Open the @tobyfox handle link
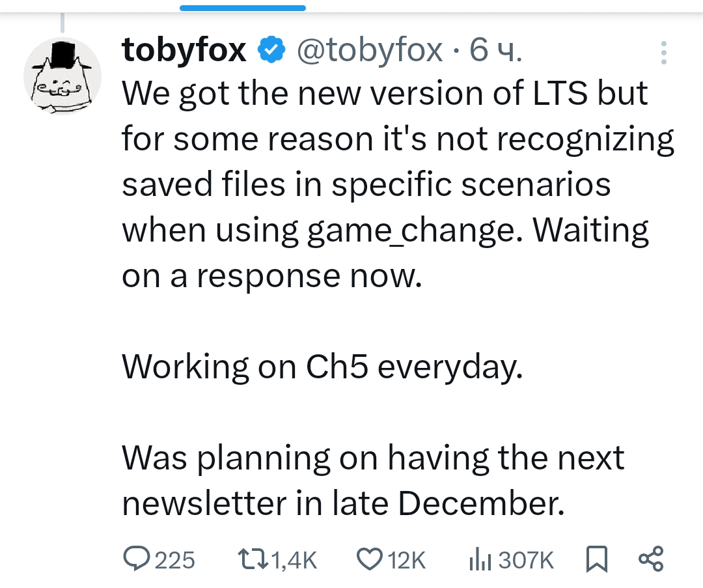The image size is (703, 588). (x=370, y=49)
